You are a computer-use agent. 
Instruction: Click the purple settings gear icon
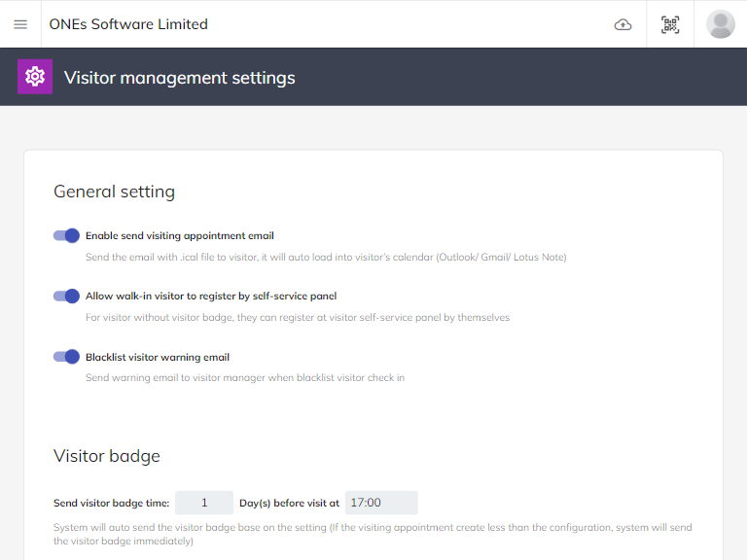pyautogui.click(x=35, y=77)
